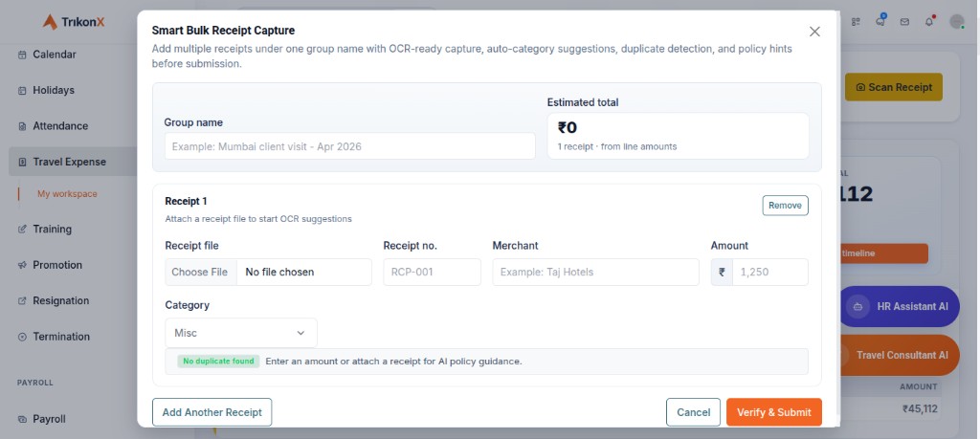Click the rupee symbol beside the Amount field
Image resolution: width=980 pixels, height=439 pixels.
722,273
